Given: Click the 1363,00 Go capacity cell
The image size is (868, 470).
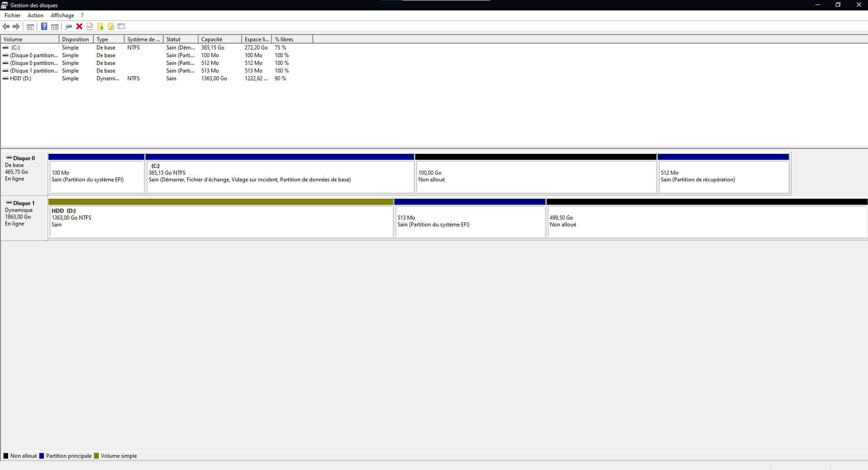Looking at the screenshot, I should coord(214,78).
